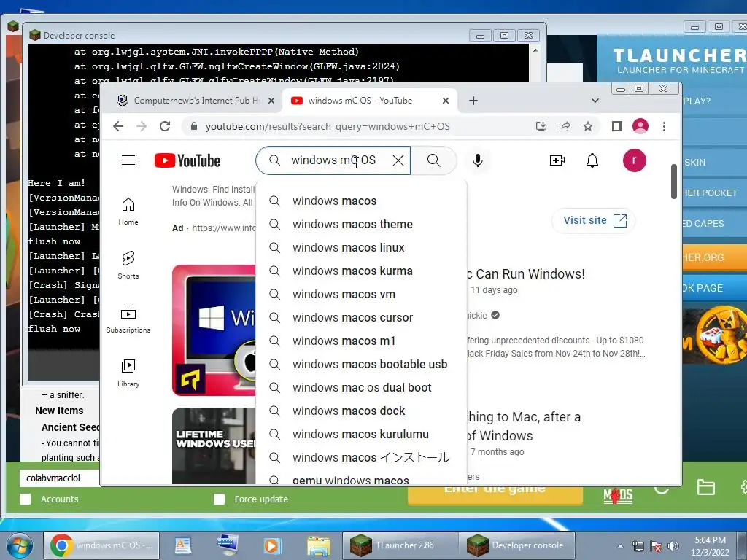The width and height of the screenshot is (747, 560).
Task: Choose suggestion 'windows macos dock'
Action: coord(361,411)
